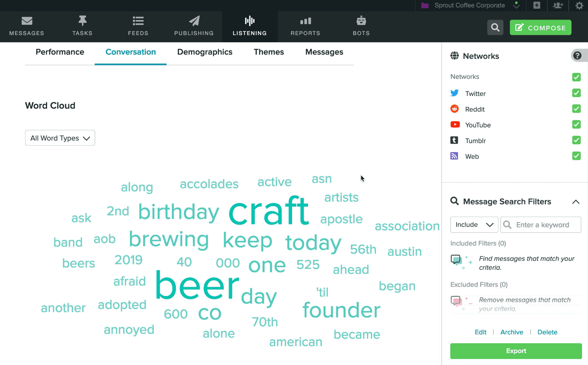588x365 pixels.
Task: Click the purple folder group icon
Action: coord(425,6)
